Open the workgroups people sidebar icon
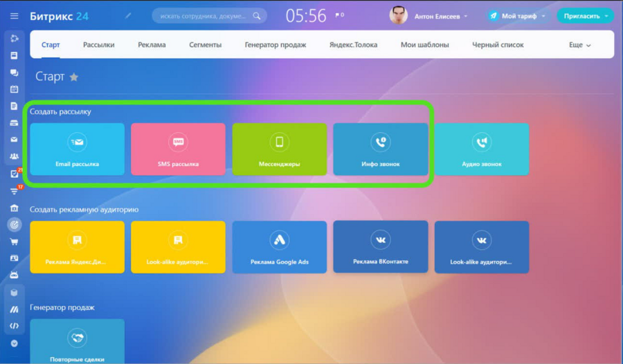623x364 pixels. [x=15, y=156]
